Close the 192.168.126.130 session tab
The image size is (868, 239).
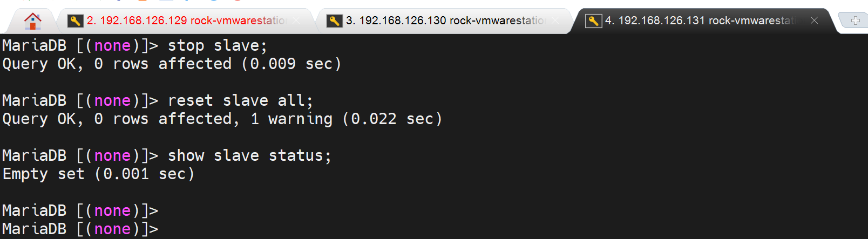click(x=555, y=21)
